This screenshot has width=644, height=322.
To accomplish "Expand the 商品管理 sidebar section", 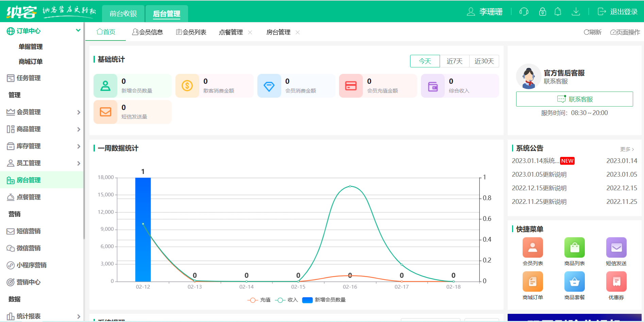I will 78,129.
